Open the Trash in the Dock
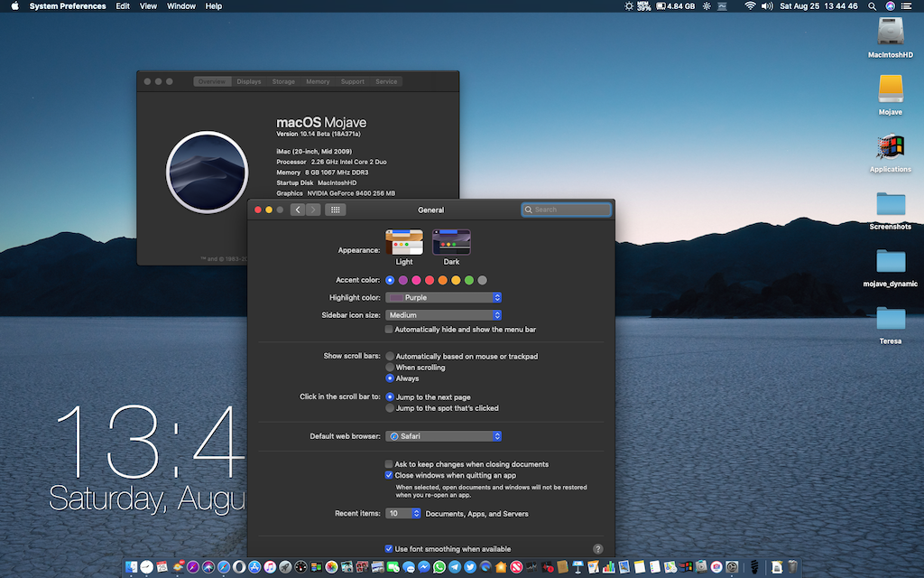The width and height of the screenshot is (924, 578). tap(792, 567)
